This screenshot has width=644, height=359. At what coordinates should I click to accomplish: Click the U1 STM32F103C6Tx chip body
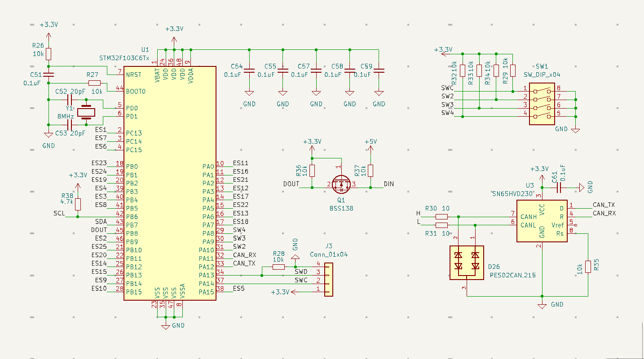[x=170, y=183]
